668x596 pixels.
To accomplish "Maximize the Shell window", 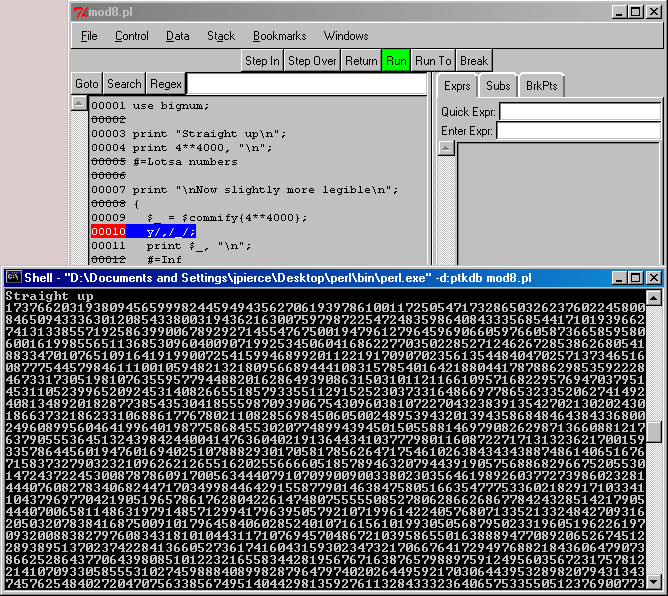I will click(635, 278).
